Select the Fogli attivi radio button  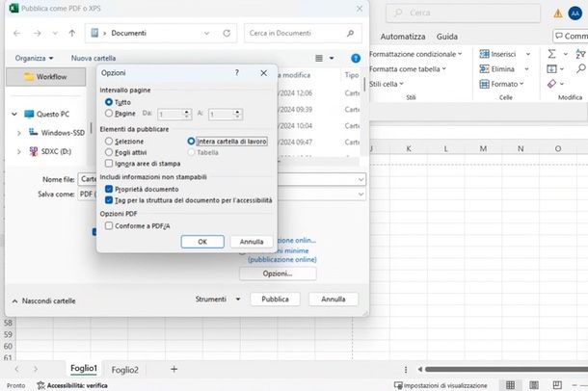tap(109, 152)
